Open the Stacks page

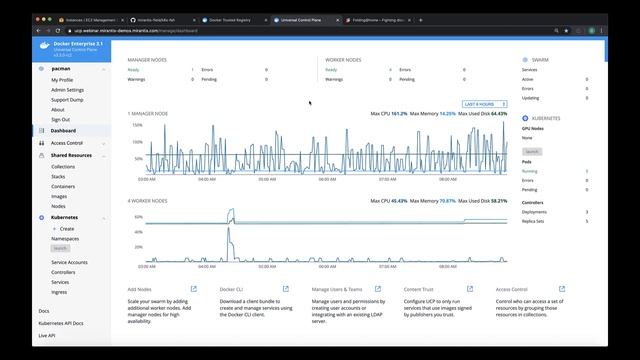[x=58, y=176]
